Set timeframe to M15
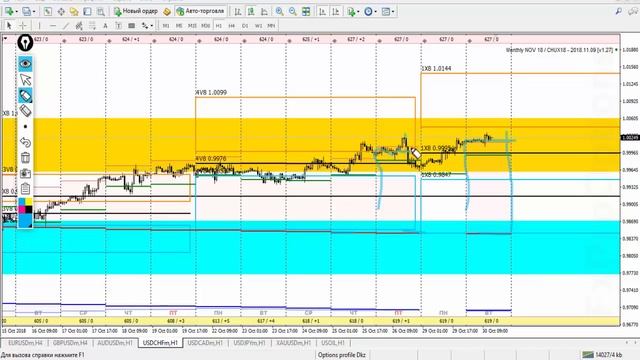The image size is (640, 360). pyautogui.click(x=192, y=26)
